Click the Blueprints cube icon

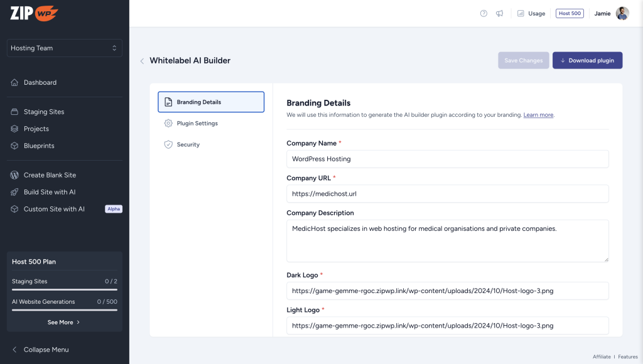pos(14,146)
